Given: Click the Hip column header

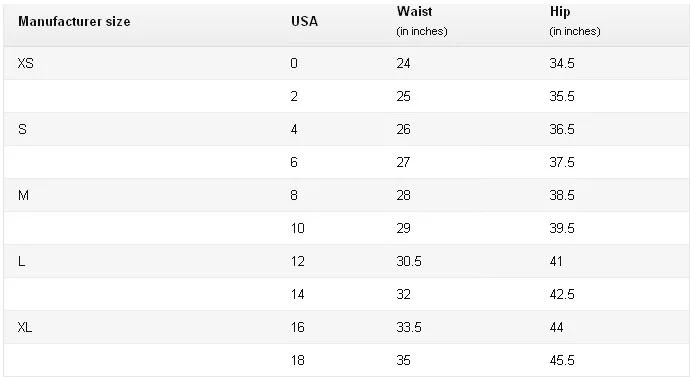Looking at the screenshot, I should pos(560,12).
